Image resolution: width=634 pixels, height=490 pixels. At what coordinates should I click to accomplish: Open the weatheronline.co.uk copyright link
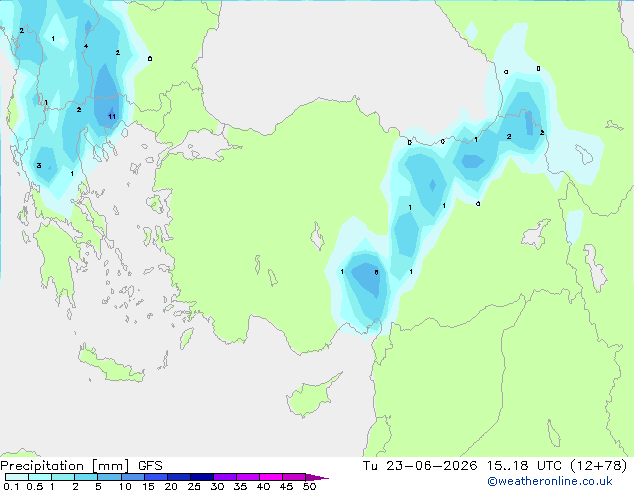[x=550, y=481]
